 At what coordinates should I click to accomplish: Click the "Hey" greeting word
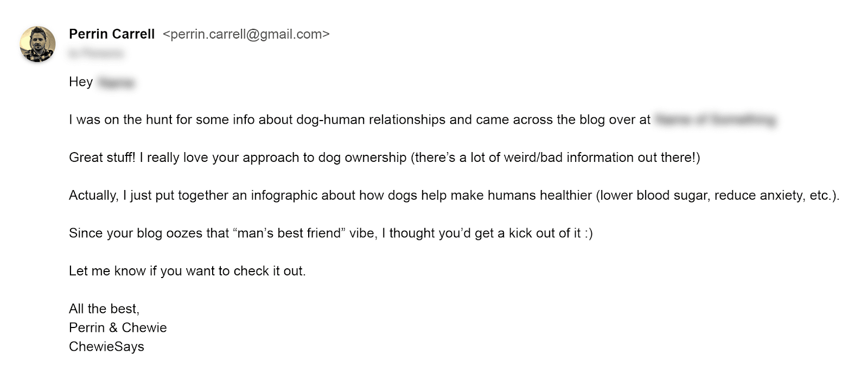tap(81, 82)
